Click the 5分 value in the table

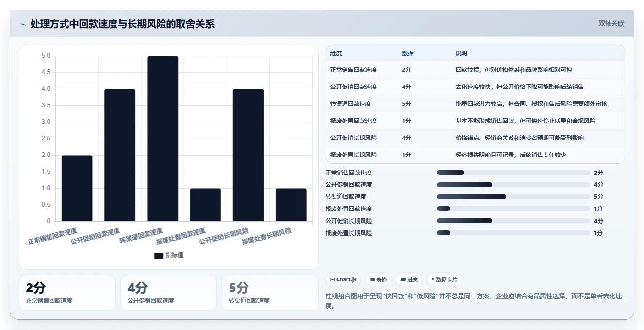[407, 104]
